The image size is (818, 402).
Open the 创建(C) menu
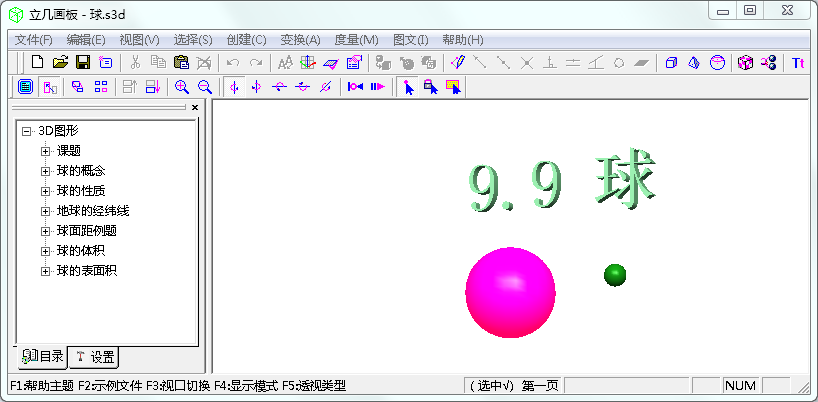tap(246, 40)
